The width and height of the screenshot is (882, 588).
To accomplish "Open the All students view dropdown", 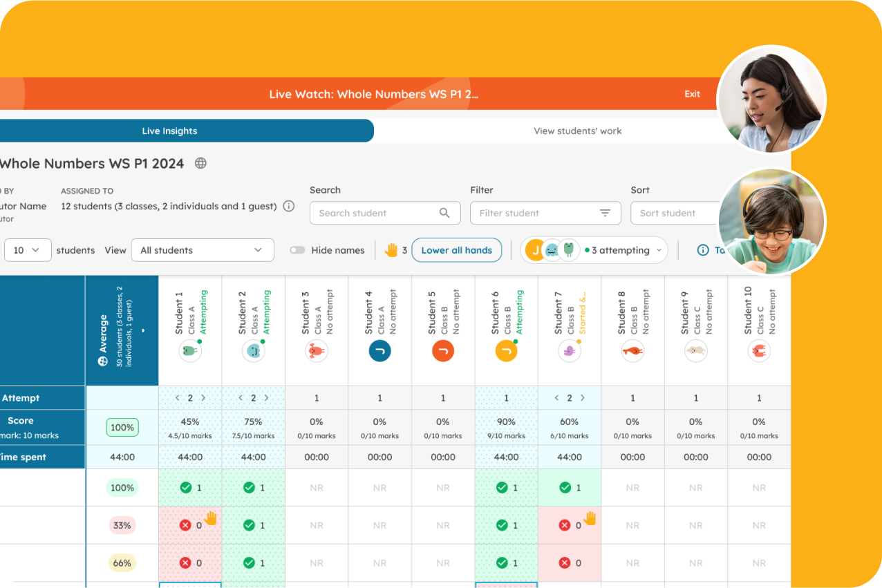I will (x=202, y=250).
